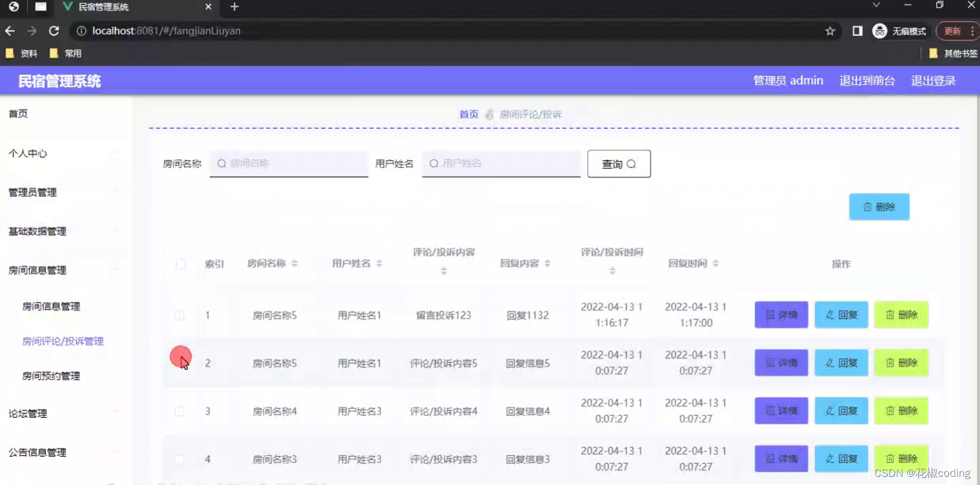980x485 pixels.
Task: Click the 退出登录 link in the top bar
Action: click(932, 81)
